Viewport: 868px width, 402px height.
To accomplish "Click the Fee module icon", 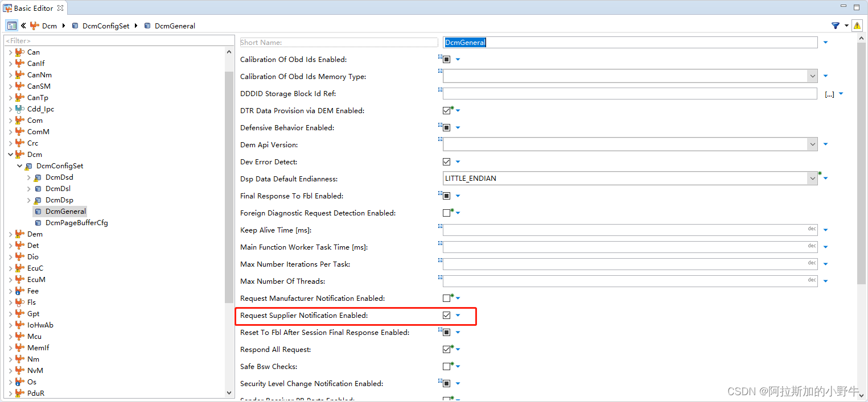I will point(20,291).
